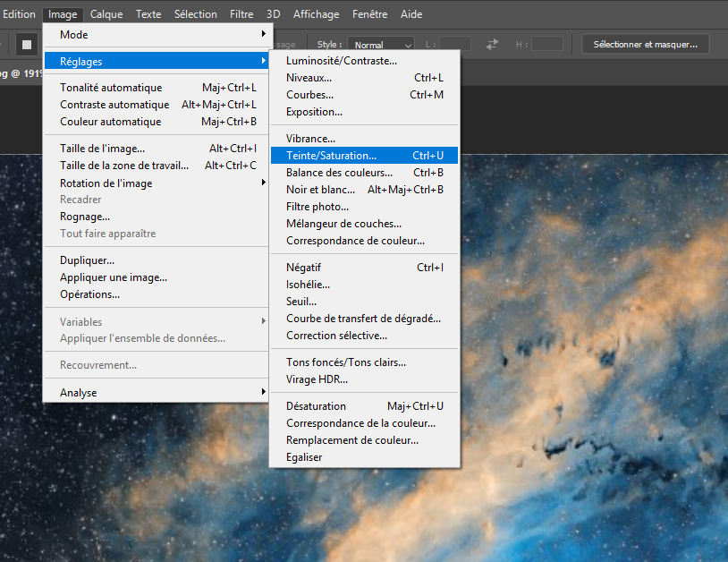Viewport: 728px width, 562px height.
Task: Click the L width input field
Action: point(455,44)
